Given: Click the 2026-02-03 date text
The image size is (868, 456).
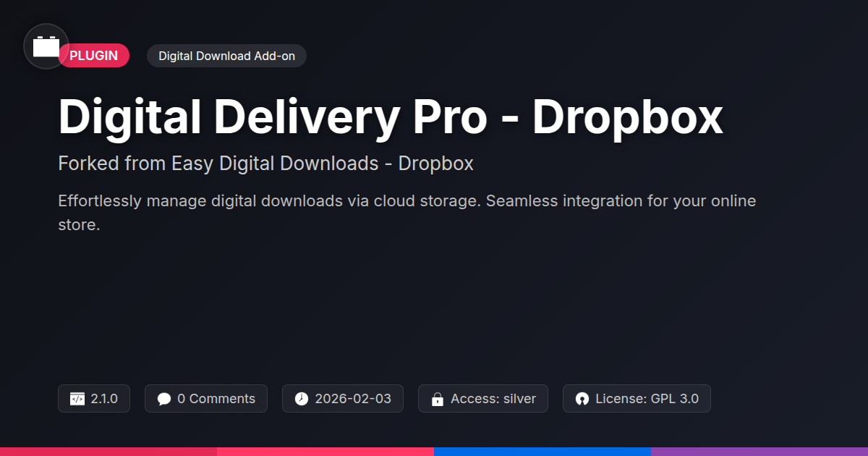Looking at the screenshot, I should 353,399.
